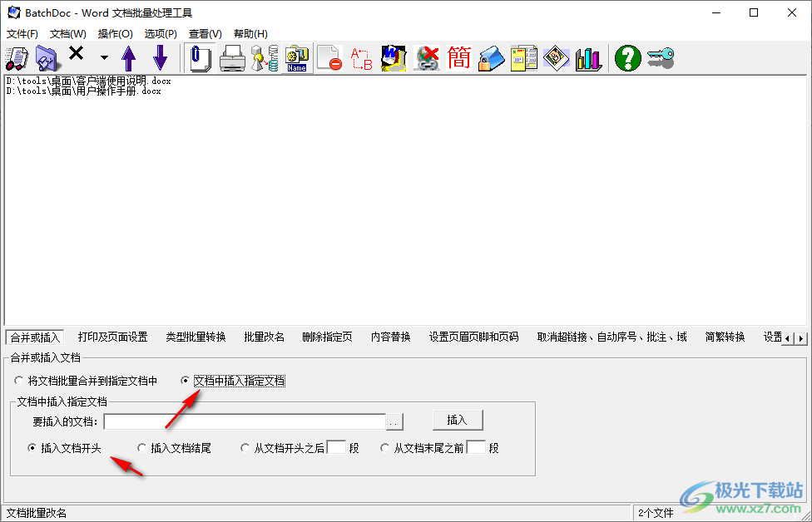812x522 pixels.
Task: Click the 插入 button
Action: [458, 420]
